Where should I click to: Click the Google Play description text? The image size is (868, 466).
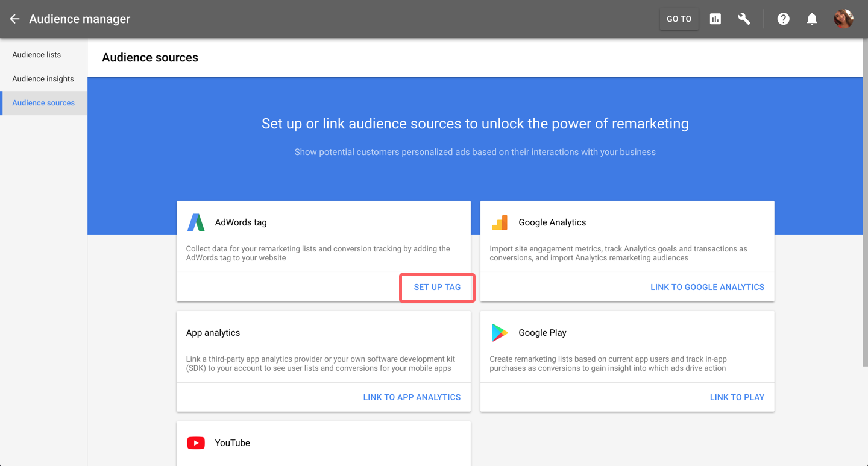[608, 364]
